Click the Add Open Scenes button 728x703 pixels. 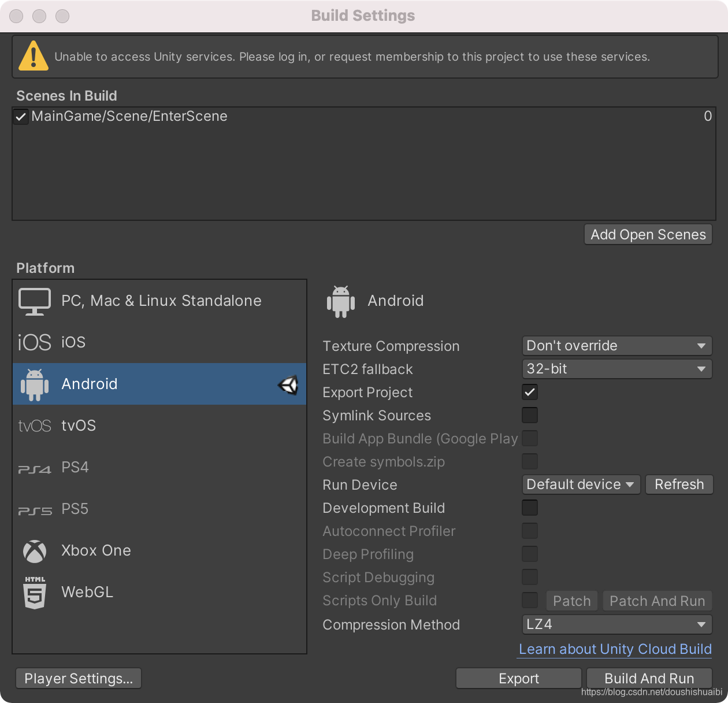pyautogui.click(x=647, y=234)
